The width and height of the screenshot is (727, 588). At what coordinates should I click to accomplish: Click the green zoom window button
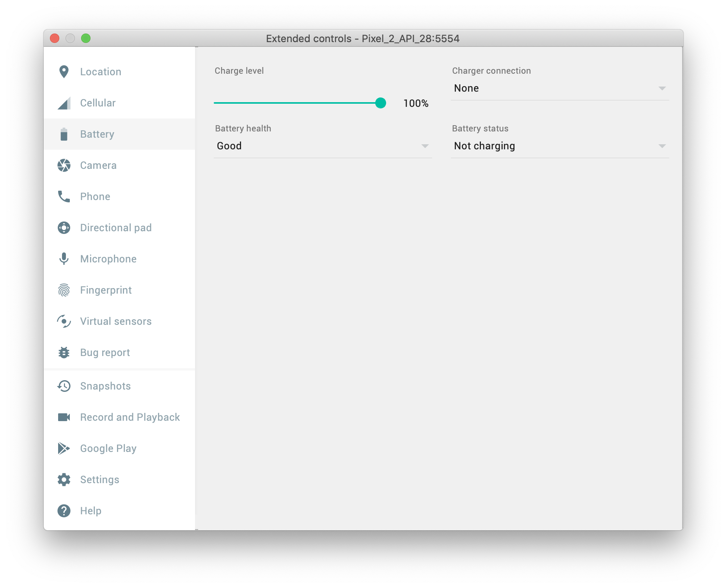coord(86,38)
